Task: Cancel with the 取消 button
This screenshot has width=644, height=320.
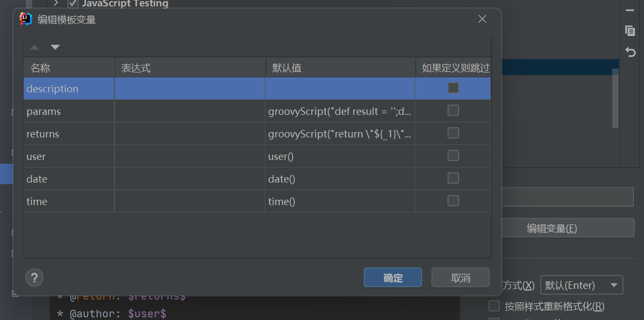Action: tap(460, 277)
